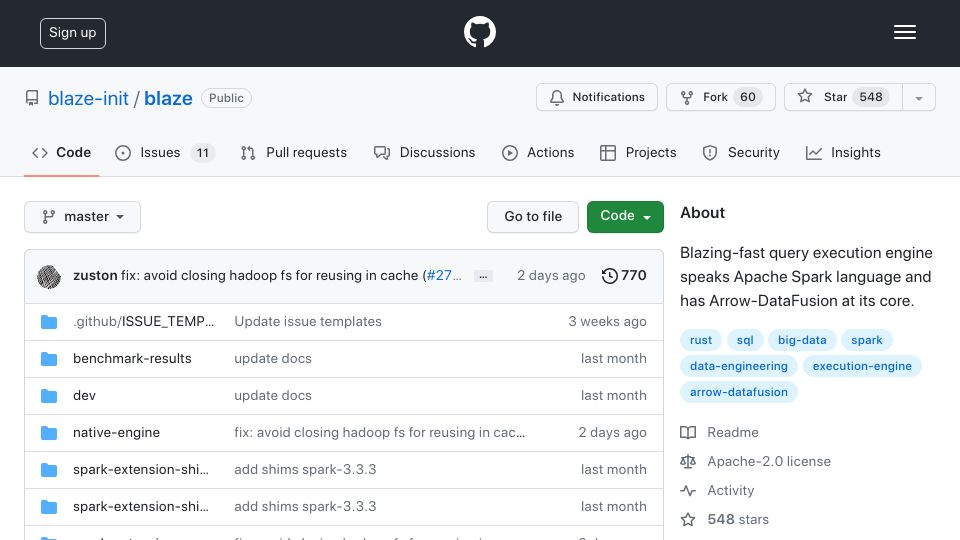Open the Issues tab
The width and height of the screenshot is (960, 540).
point(165,153)
